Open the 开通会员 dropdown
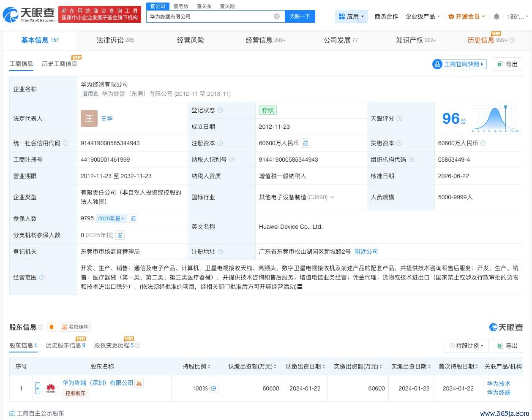 click(467, 16)
